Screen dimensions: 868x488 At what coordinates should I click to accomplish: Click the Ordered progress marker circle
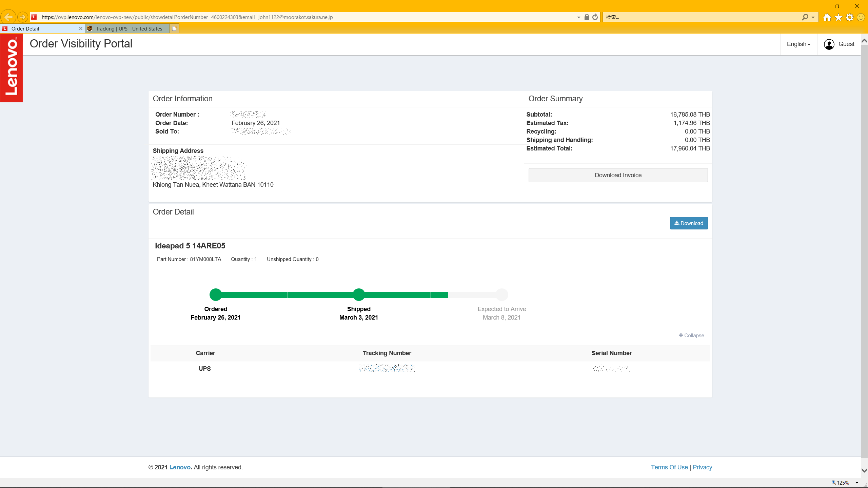216,294
